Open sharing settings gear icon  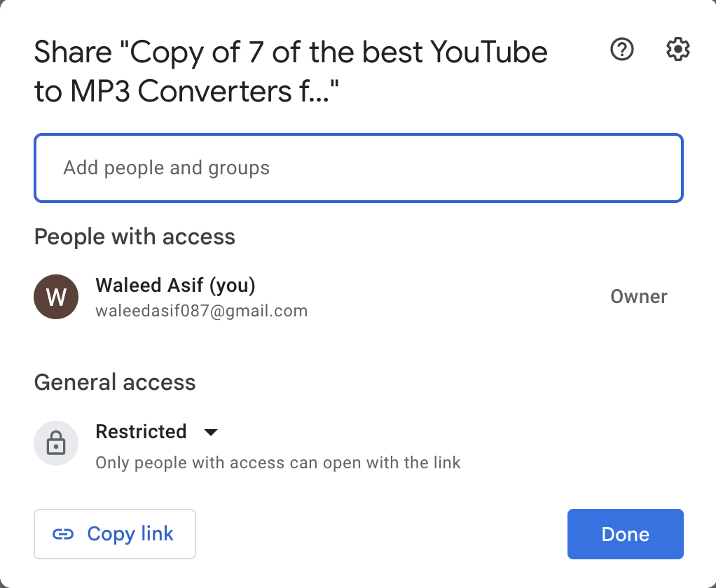(x=677, y=50)
